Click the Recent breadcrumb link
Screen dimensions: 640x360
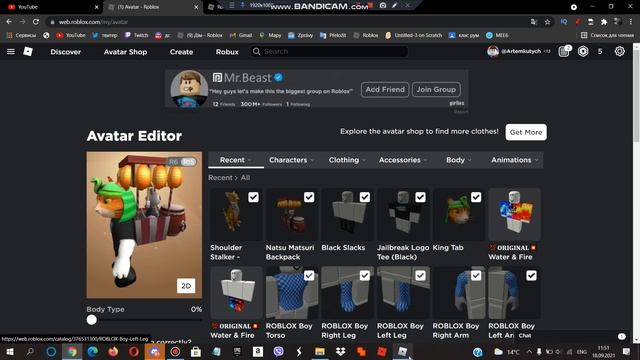(220, 178)
